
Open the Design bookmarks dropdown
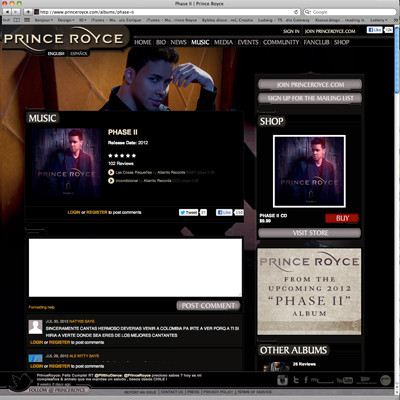[x=66, y=20]
